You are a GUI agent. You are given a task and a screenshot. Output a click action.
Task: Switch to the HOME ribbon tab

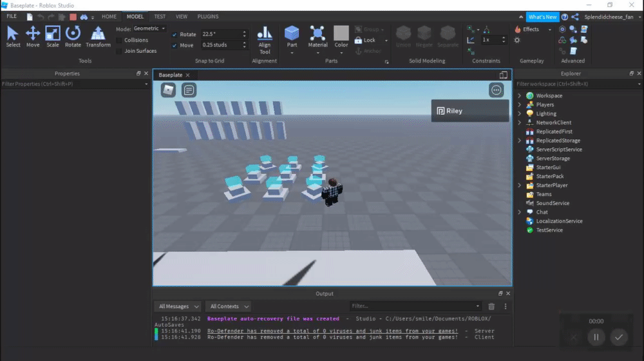tap(109, 17)
